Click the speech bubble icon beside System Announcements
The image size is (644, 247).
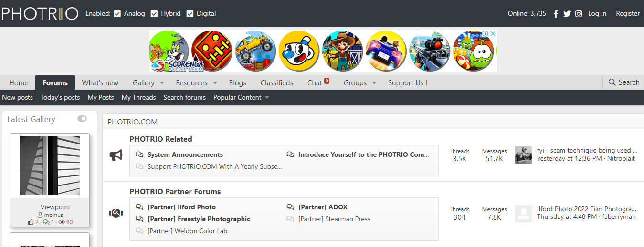(x=139, y=154)
